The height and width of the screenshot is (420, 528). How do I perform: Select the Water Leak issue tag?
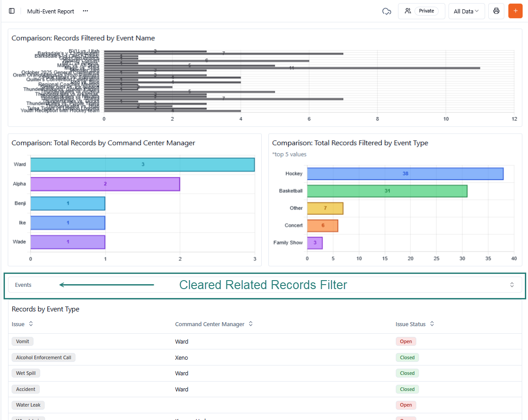tap(28, 405)
